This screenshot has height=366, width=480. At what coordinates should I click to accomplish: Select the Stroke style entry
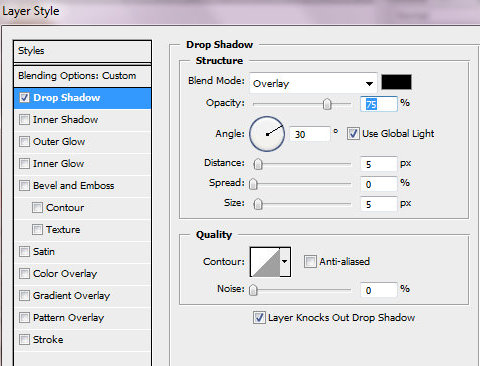pos(82,340)
